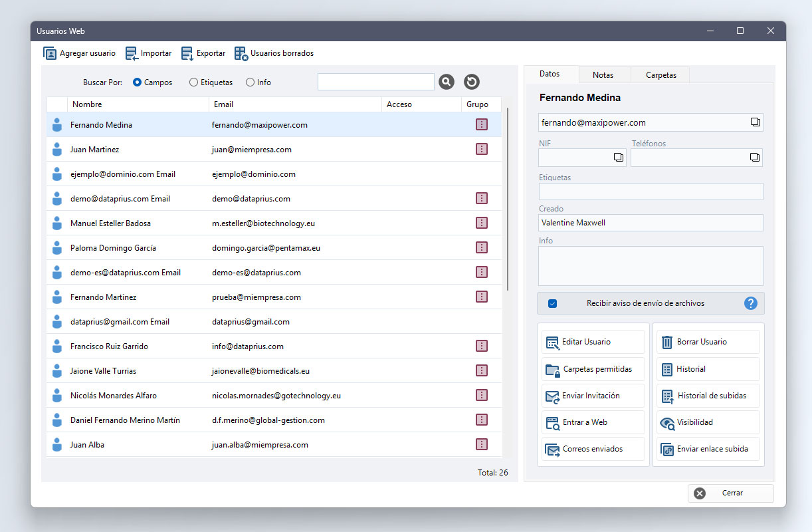
Task: Open Grupo icon for Manuel Esteller Badosa
Action: pyautogui.click(x=482, y=223)
